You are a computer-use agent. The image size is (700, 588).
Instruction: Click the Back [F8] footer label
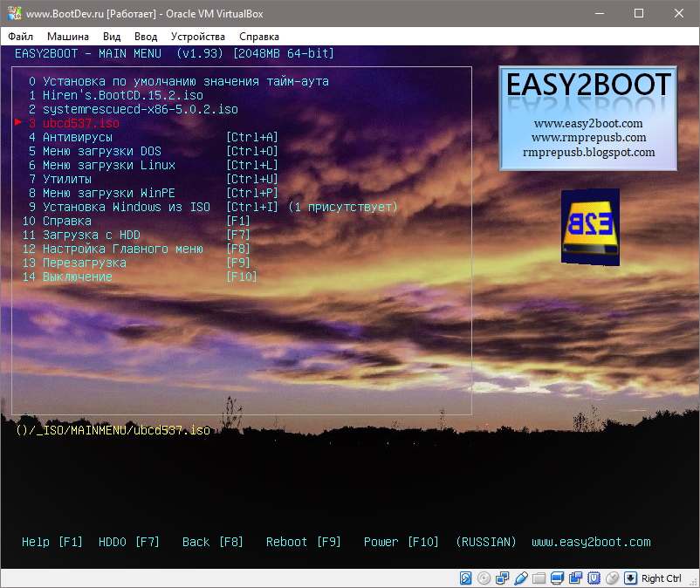(x=213, y=542)
